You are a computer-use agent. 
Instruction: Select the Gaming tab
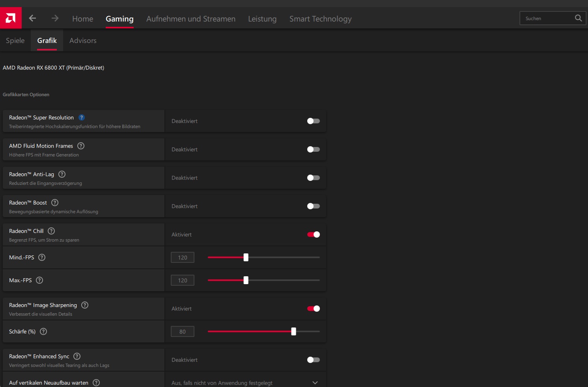(119, 19)
